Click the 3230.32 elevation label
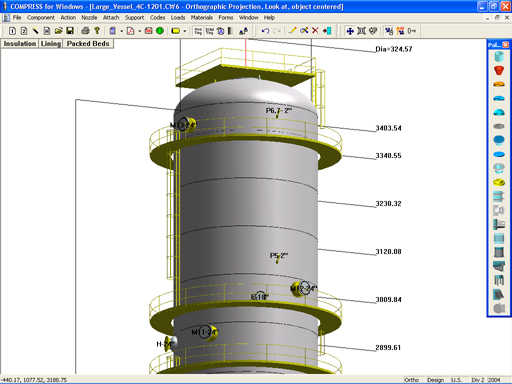 388,204
